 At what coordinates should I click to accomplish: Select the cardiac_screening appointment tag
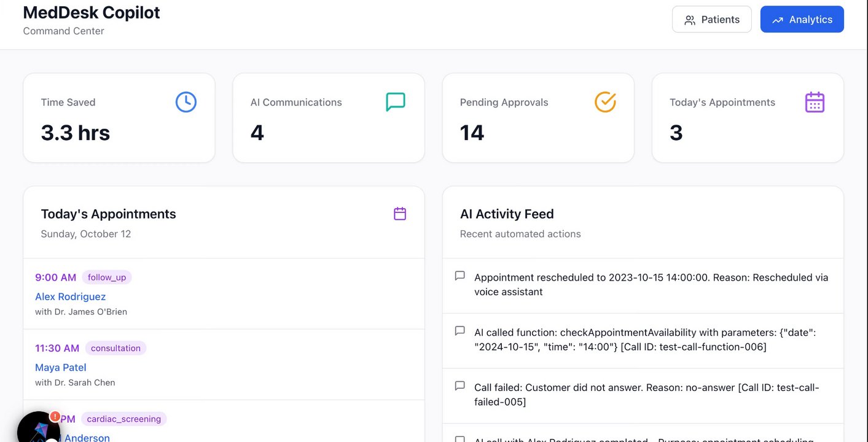(123, 419)
